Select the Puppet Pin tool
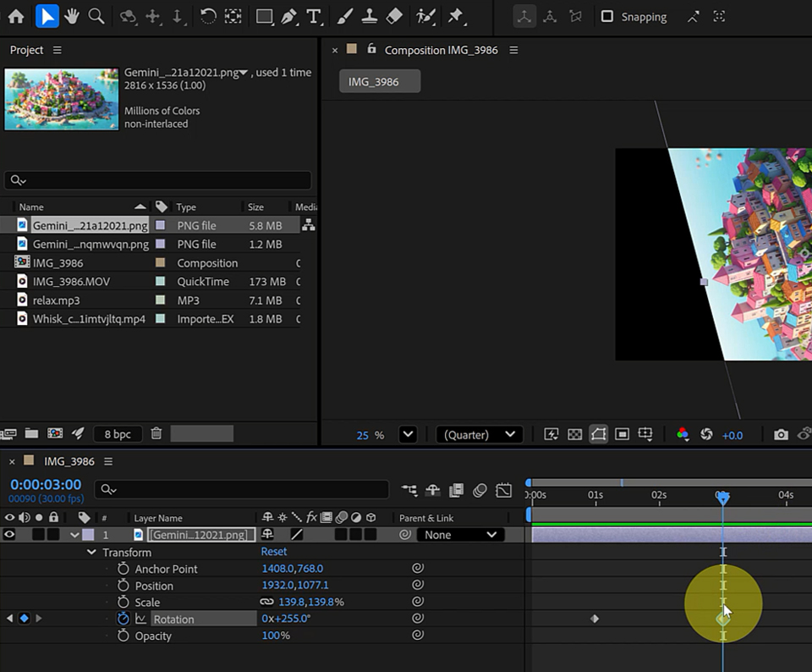Image resolution: width=812 pixels, height=672 pixels. click(456, 16)
